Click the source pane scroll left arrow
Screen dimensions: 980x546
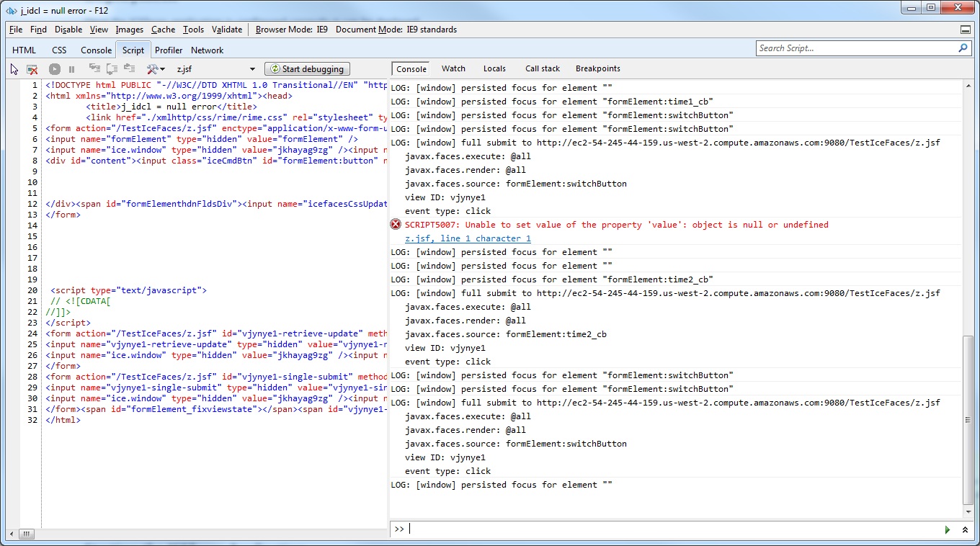[9, 534]
